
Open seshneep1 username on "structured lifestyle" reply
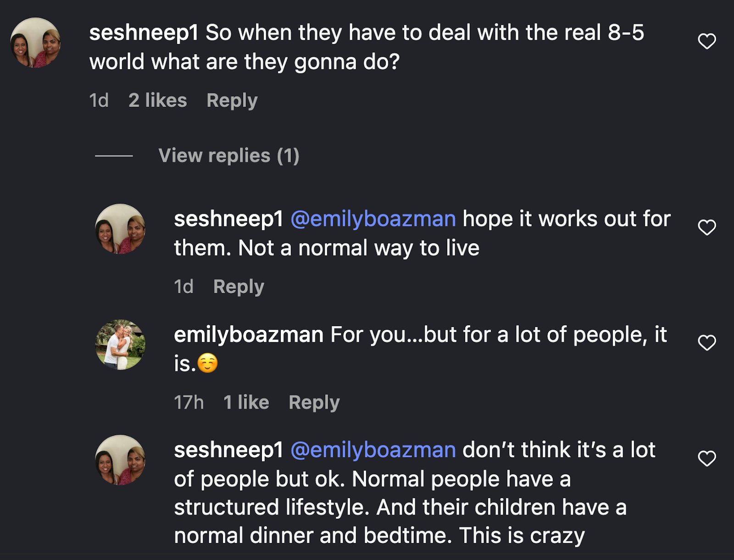click(228, 450)
